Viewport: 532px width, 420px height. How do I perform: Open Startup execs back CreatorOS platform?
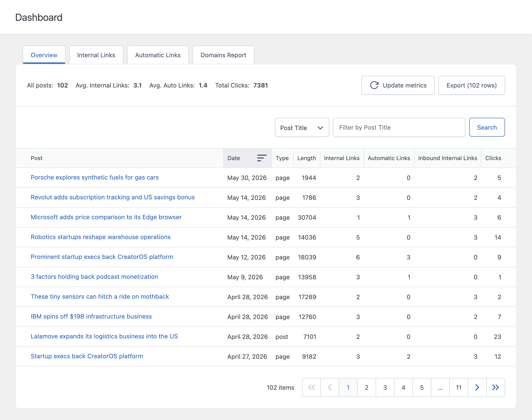(x=87, y=356)
